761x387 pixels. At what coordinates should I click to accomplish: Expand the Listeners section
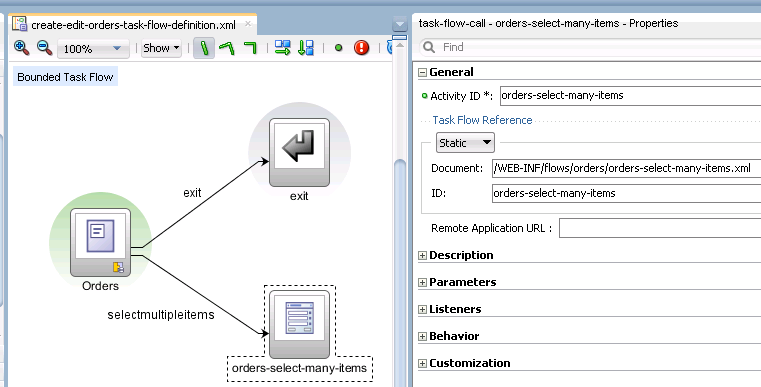point(422,309)
